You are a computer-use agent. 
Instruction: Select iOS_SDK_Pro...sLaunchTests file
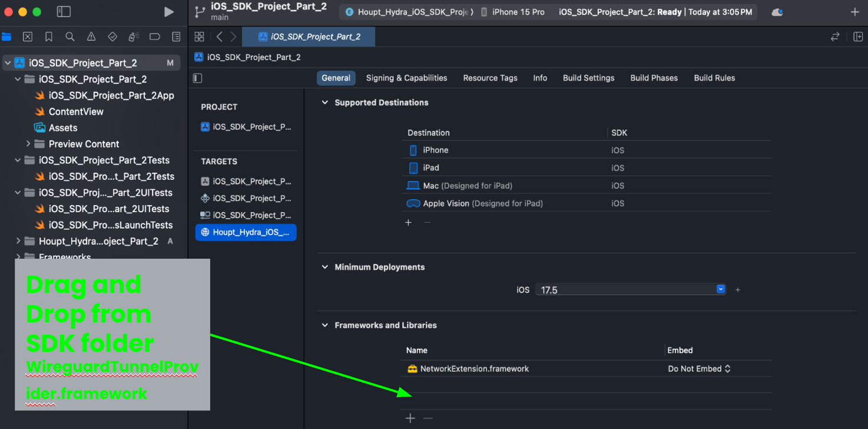(x=111, y=225)
